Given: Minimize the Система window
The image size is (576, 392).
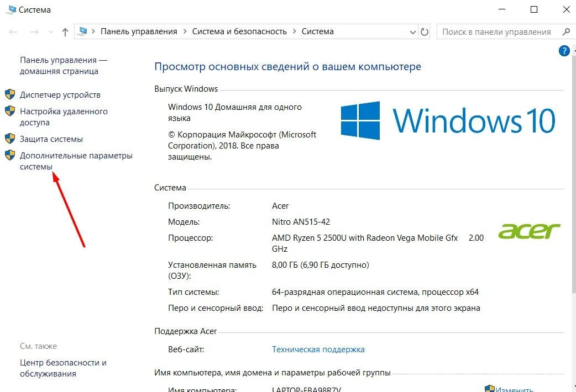Looking at the screenshot, I should (502, 9).
